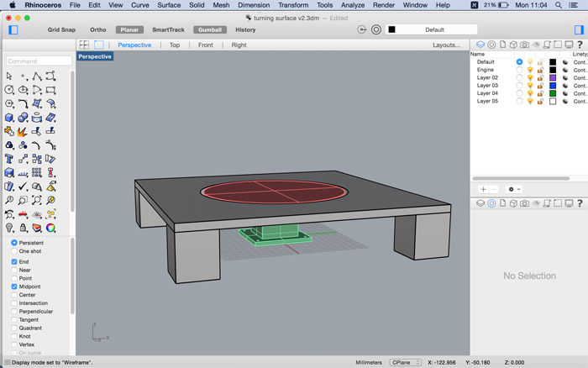Open the Default layer selector dropdown
The height and width of the screenshot is (368, 588).
[x=431, y=29]
